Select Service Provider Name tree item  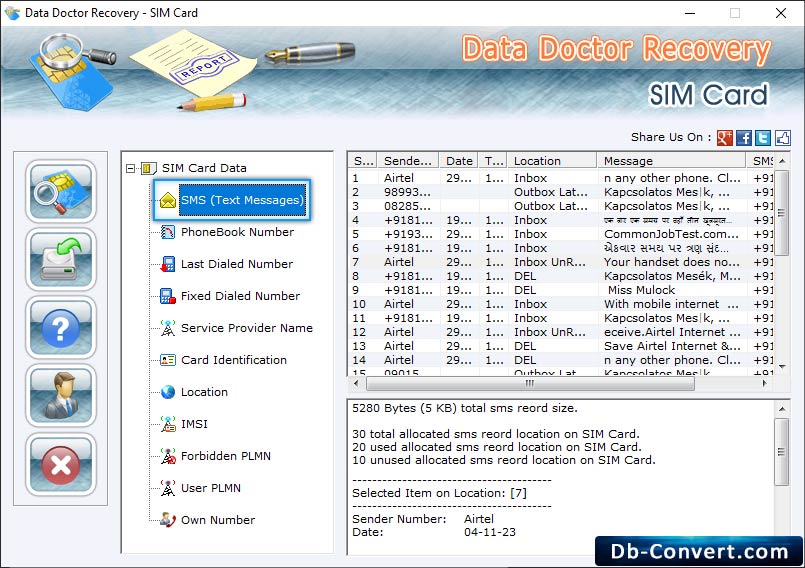coord(246,328)
